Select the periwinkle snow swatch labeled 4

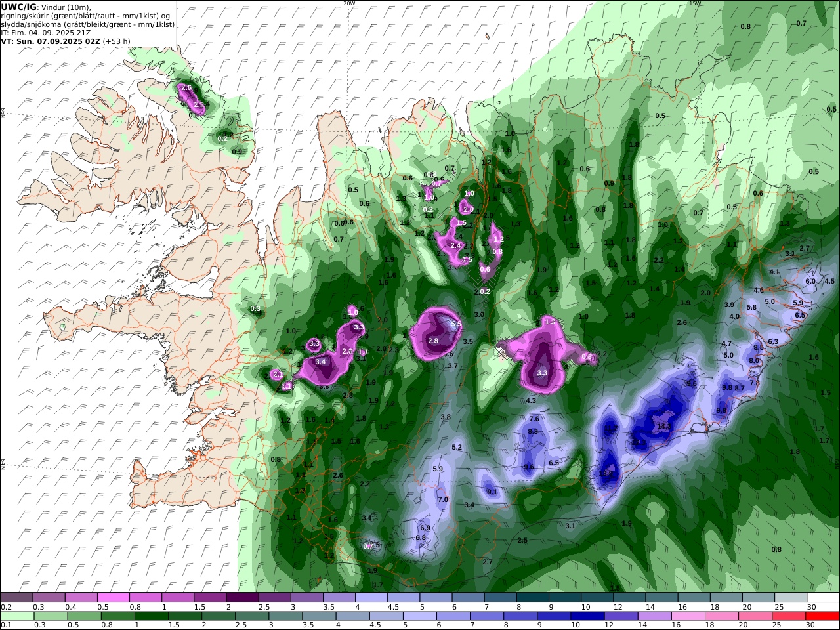[371, 598]
